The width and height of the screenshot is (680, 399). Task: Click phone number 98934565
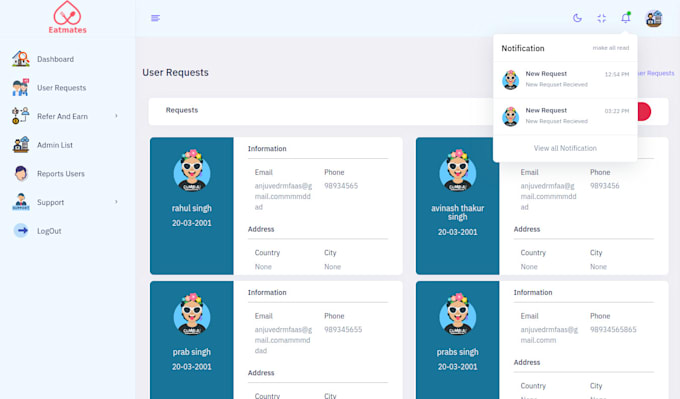(341, 186)
